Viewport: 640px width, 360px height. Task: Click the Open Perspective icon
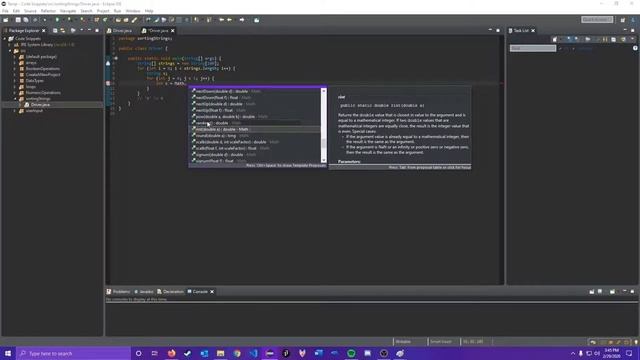click(x=622, y=20)
